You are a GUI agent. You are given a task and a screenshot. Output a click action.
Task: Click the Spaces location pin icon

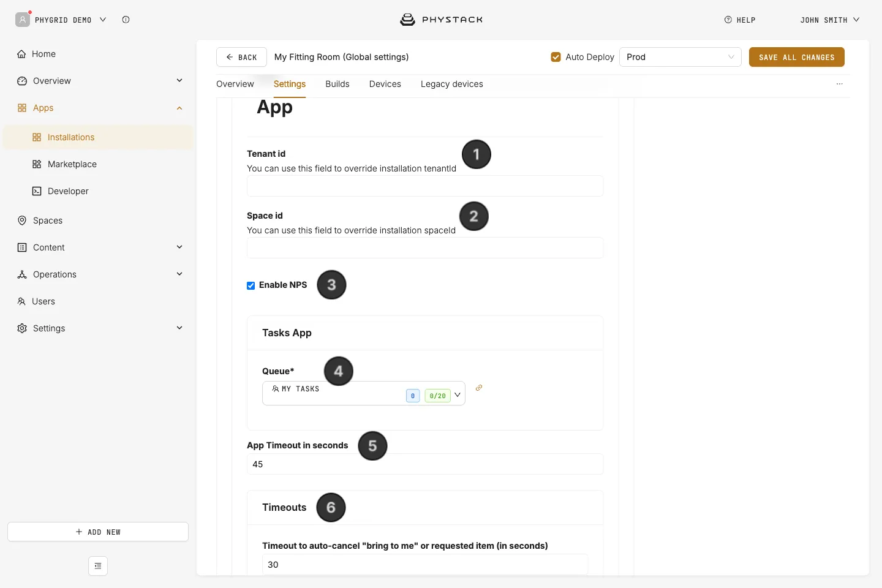click(22, 221)
